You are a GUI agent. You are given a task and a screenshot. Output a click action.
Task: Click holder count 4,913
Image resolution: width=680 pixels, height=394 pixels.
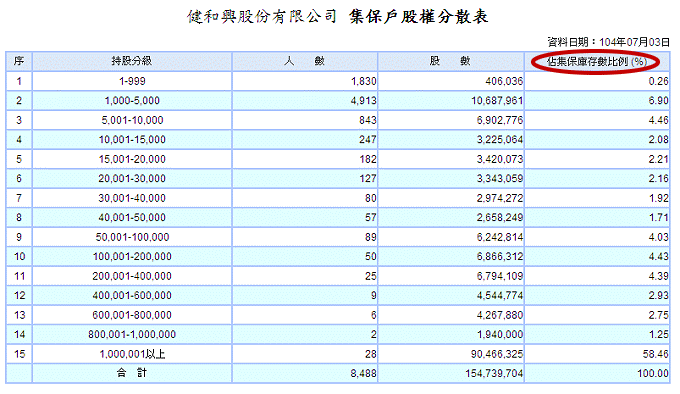[363, 101]
